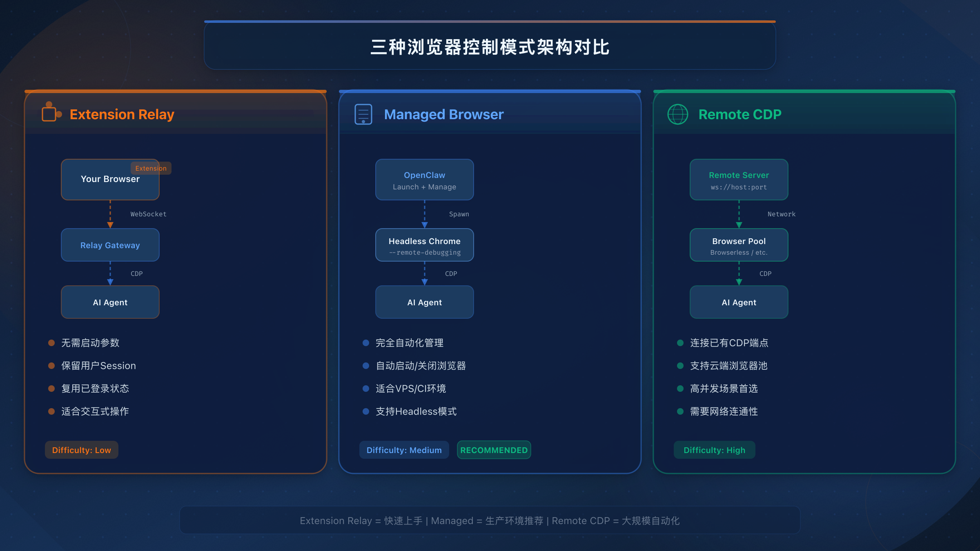
Task: Click the Headless Chrome node
Action: (x=425, y=245)
